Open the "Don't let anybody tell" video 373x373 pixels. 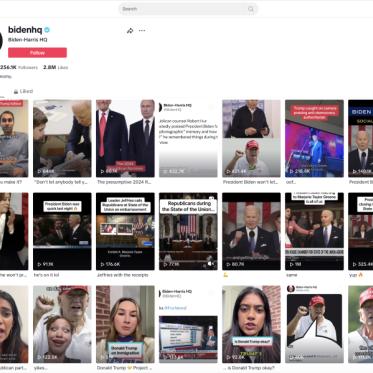62,138
